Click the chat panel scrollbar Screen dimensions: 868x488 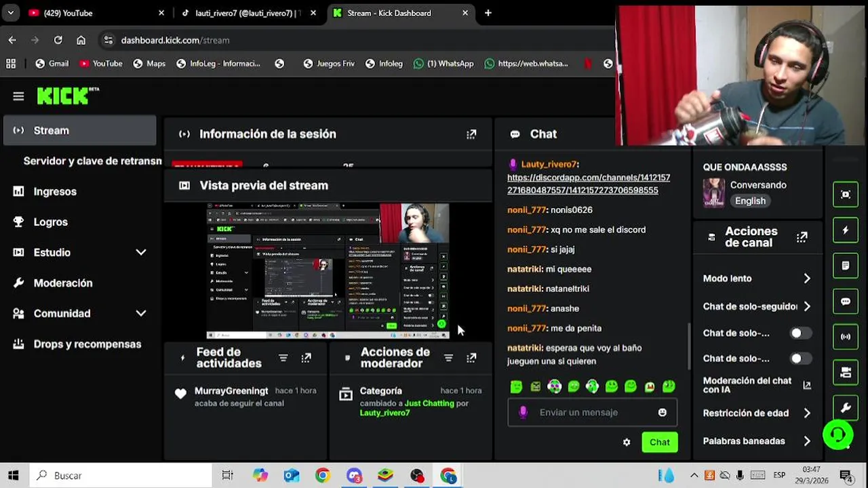pos(690,346)
